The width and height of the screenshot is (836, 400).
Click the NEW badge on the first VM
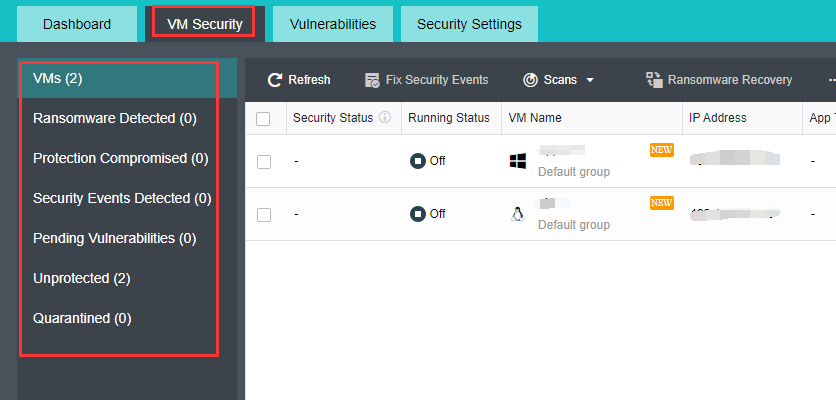[661, 150]
